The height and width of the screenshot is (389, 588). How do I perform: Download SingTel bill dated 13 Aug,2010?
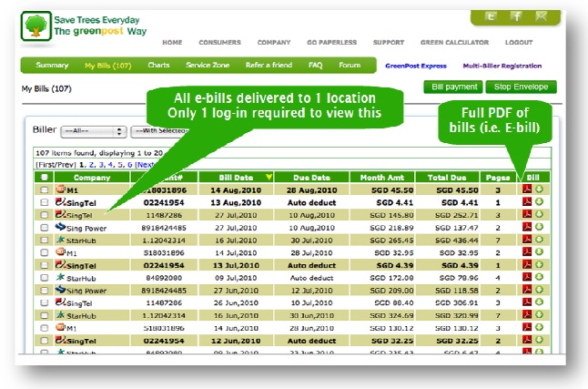click(x=539, y=201)
